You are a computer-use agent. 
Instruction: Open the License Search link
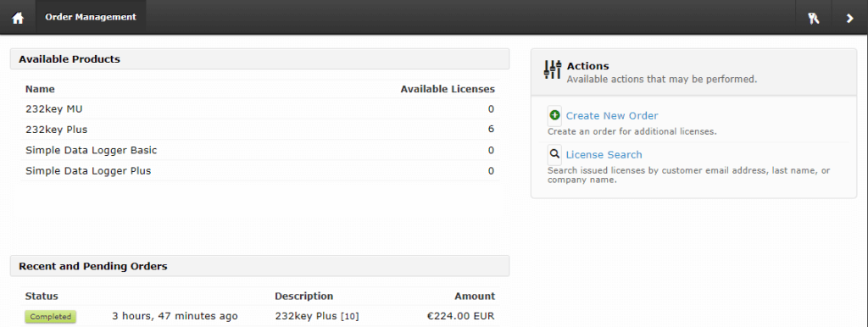(x=604, y=154)
